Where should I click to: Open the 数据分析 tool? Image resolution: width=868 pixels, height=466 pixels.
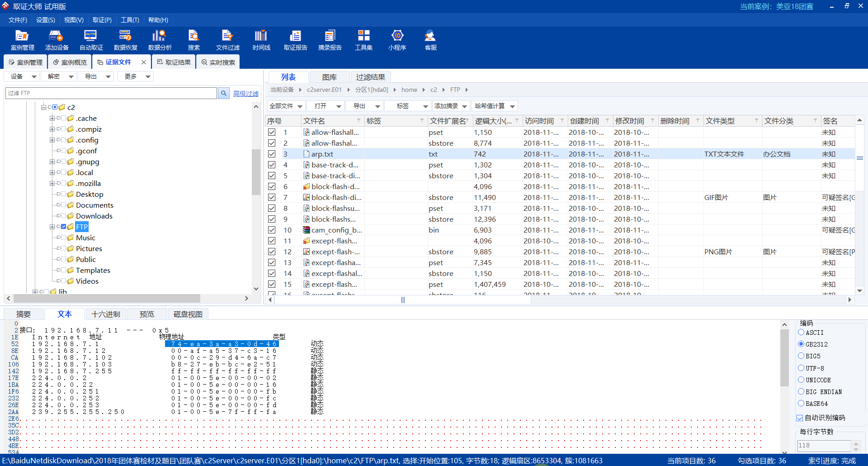coord(160,40)
